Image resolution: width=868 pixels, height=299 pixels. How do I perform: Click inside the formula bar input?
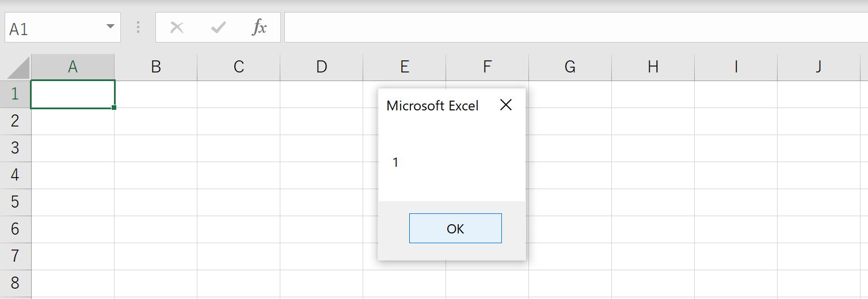tap(576, 28)
